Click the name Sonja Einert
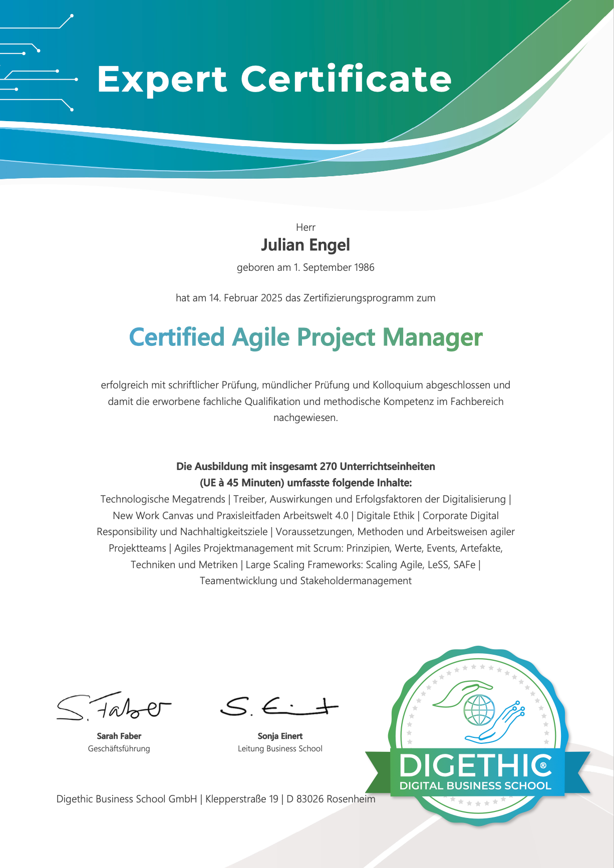This screenshot has height=868, width=614. point(280,736)
